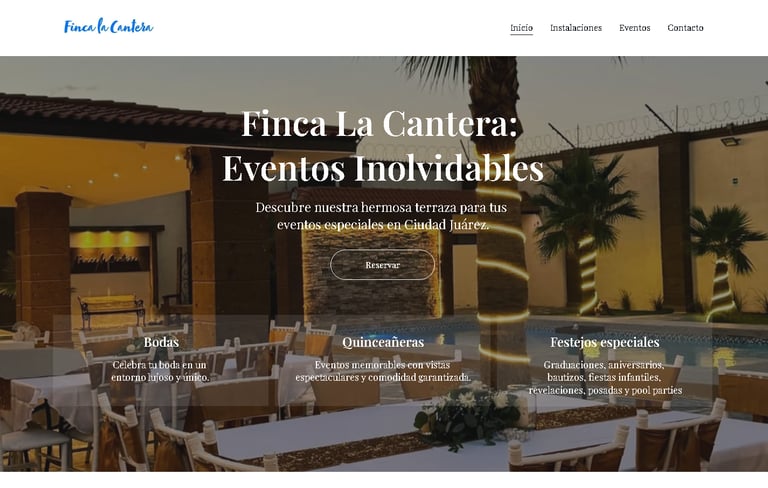Click the Celebra tu boda description text

pyautogui.click(x=160, y=371)
